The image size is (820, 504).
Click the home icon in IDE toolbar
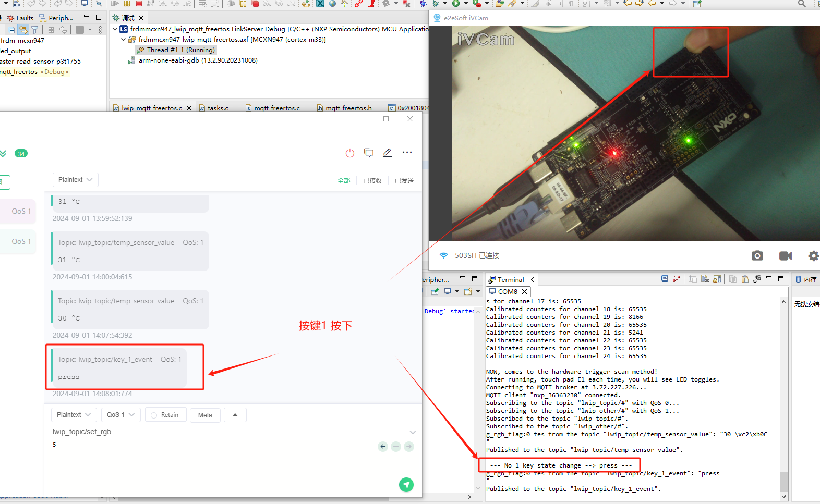click(x=344, y=3)
